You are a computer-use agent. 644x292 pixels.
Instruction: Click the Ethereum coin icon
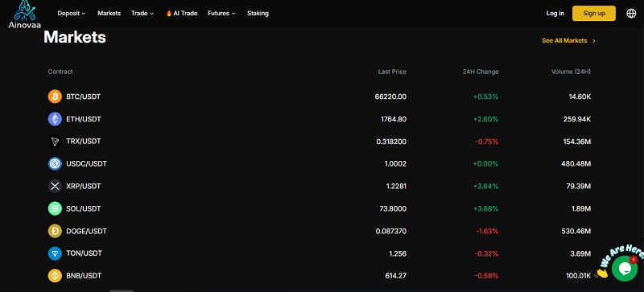[55, 119]
